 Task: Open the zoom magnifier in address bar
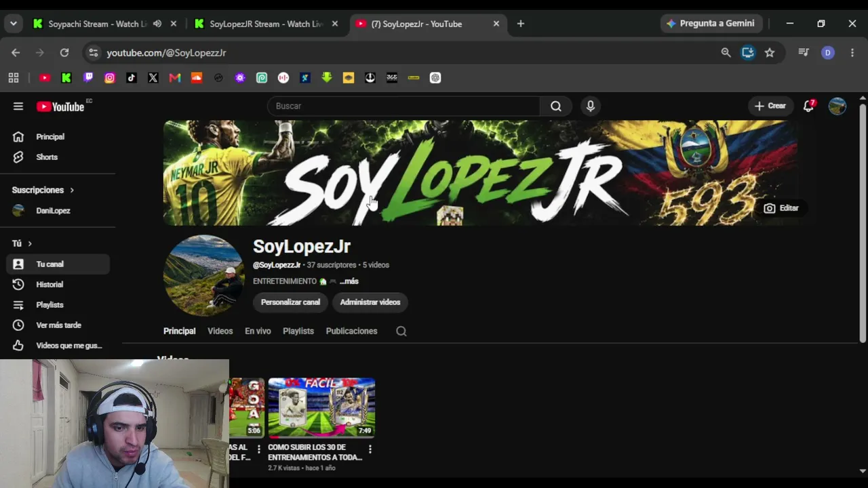(x=726, y=52)
